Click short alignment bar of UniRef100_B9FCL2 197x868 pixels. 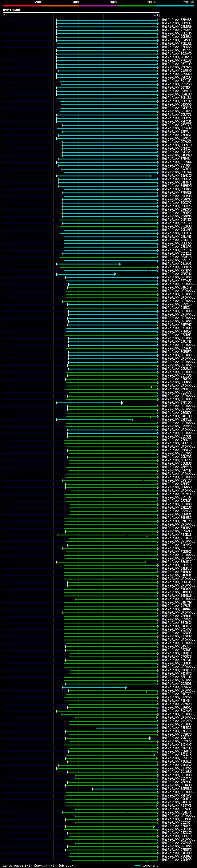[94, 419]
